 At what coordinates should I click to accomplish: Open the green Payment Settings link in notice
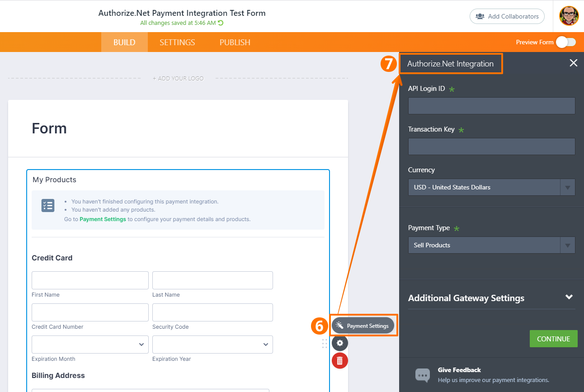103,219
